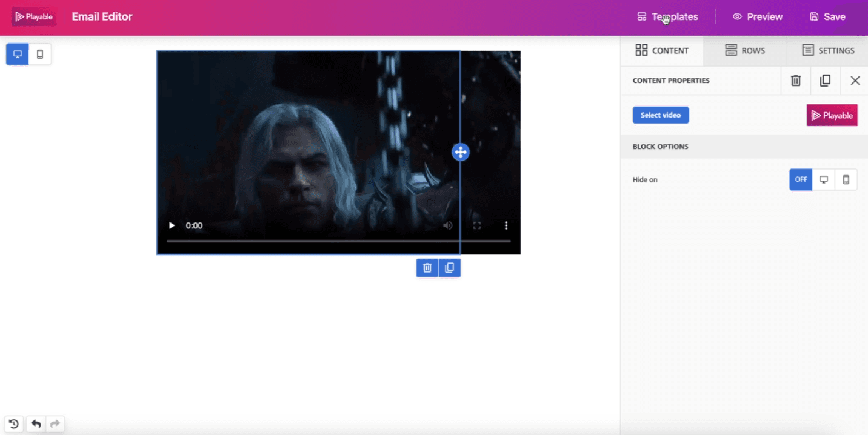Click the Playable badge in properties panel
Screen dimensions: 868x435
tap(832, 115)
